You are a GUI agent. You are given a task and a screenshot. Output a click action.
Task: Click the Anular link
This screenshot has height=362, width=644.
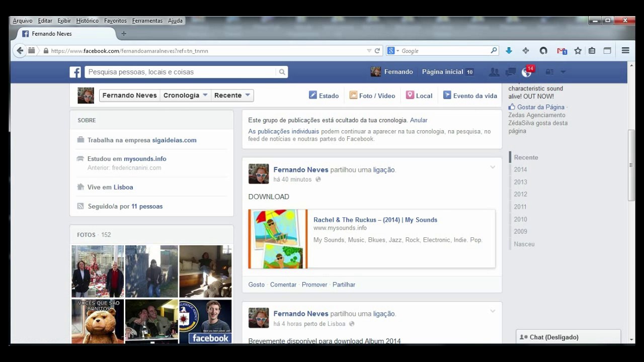pos(419,120)
